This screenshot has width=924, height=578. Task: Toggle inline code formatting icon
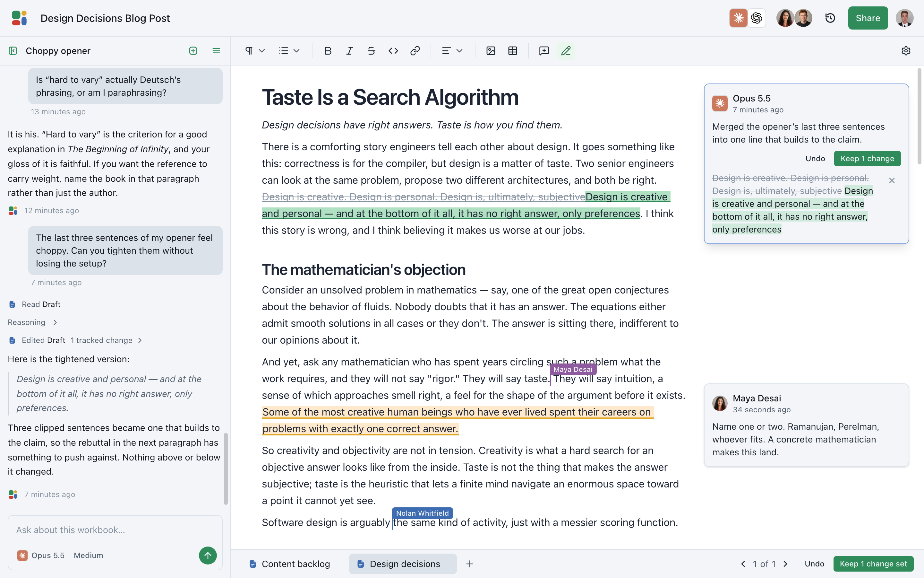coord(393,51)
